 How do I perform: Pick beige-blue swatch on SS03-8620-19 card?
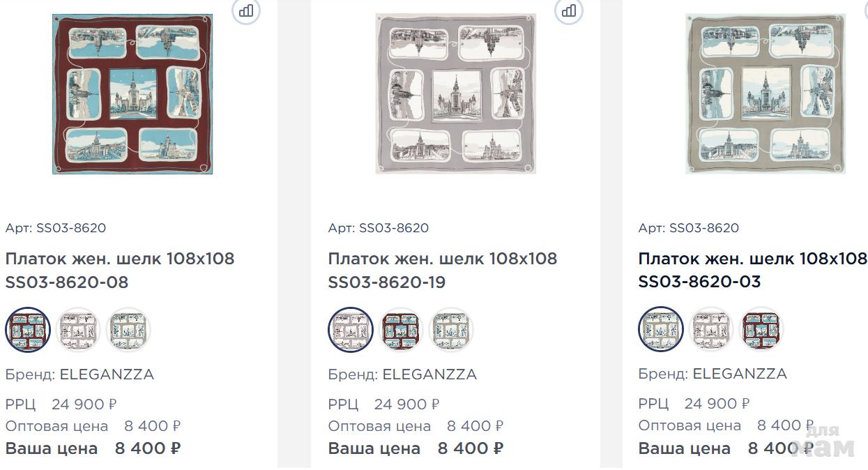click(451, 330)
